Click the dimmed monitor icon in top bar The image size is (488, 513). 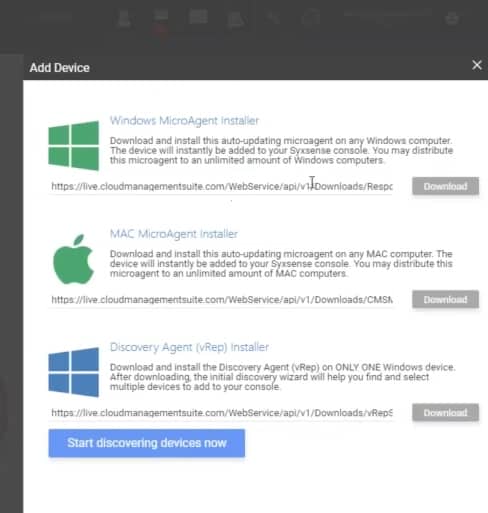point(161,18)
